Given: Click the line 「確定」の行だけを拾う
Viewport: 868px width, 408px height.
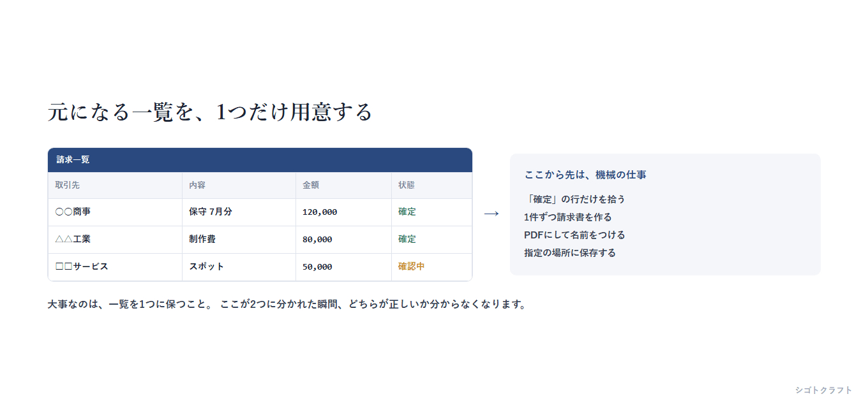Looking at the screenshot, I should coord(574,200).
